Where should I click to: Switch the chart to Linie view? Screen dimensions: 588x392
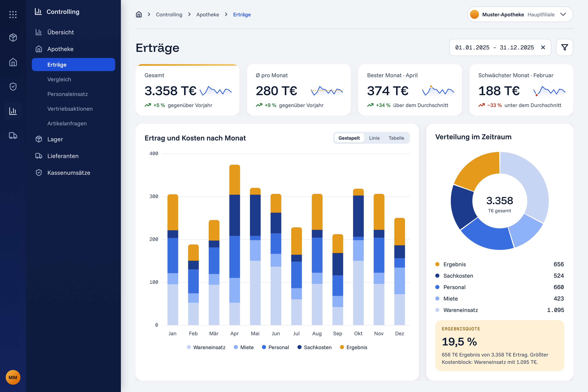coord(374,138)
